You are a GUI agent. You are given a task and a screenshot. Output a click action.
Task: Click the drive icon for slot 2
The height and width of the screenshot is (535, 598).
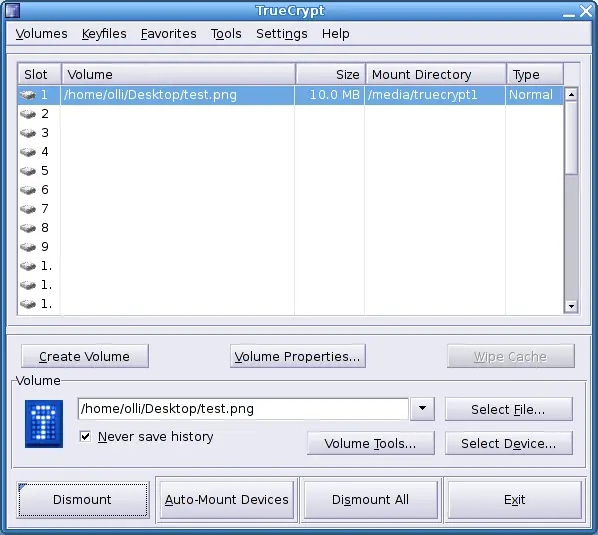(x=28, y=114)
